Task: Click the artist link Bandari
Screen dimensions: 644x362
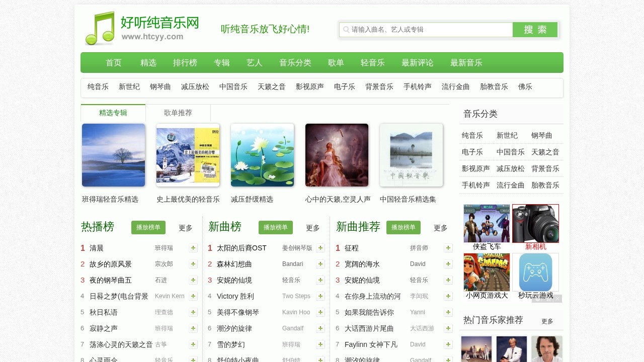Action: [x=292, y=264]
